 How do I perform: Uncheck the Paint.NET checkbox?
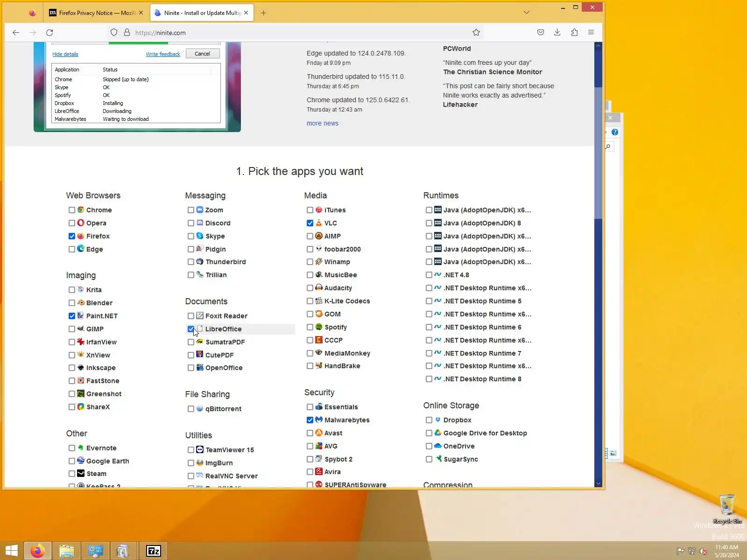72,316
